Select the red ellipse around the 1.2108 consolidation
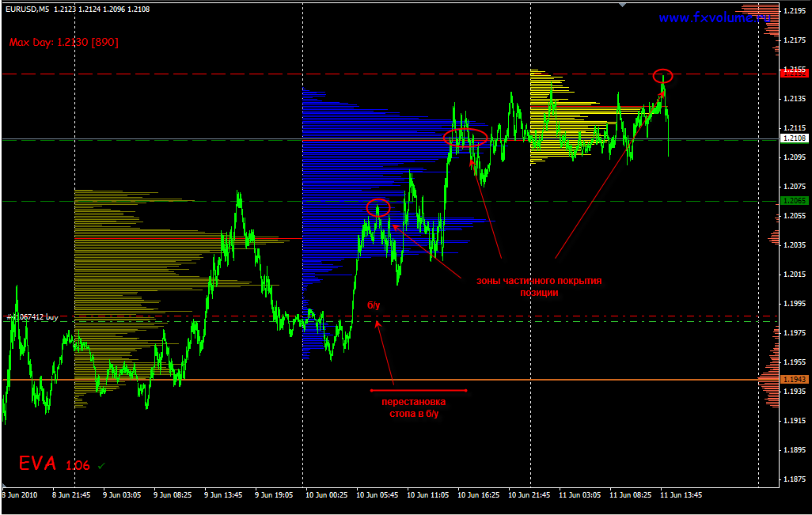812x515 pixels. pos(465,138)
